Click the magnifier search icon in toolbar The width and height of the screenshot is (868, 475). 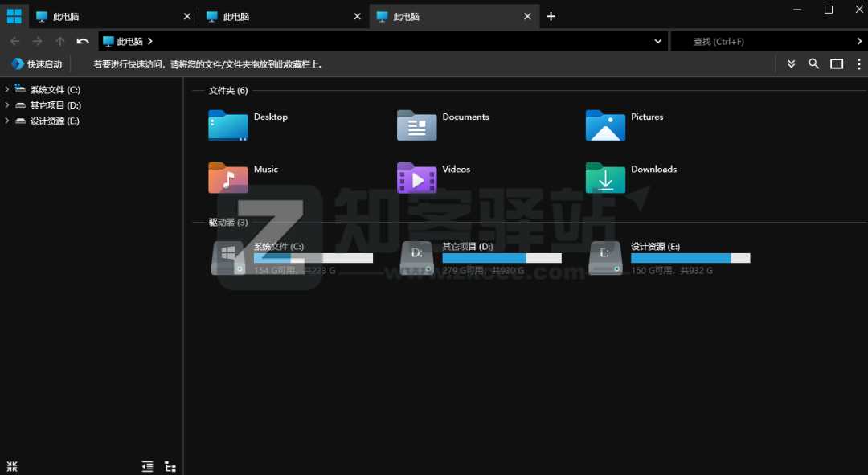coord(813,64)
